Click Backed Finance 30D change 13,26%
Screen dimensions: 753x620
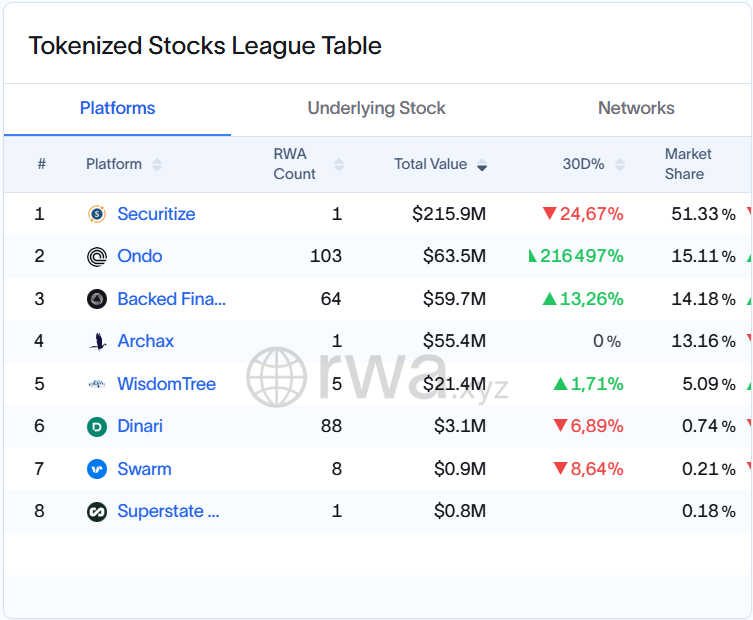pos(583,299)
